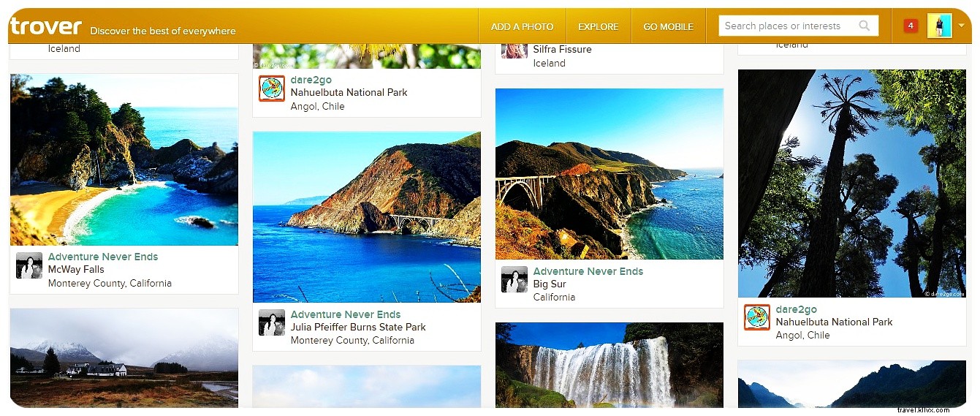Screen dimensions: 980x416
Task: Open the Big Sur bridge photo
Action: [609, 174]
